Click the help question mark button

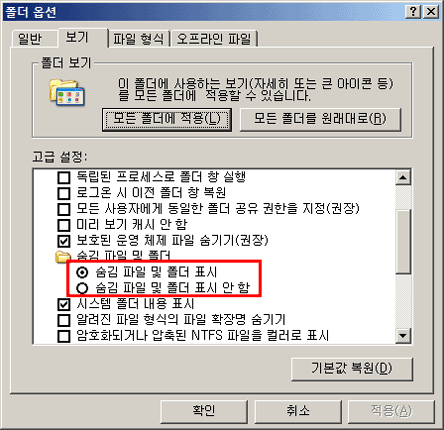[x=413, y=12]
